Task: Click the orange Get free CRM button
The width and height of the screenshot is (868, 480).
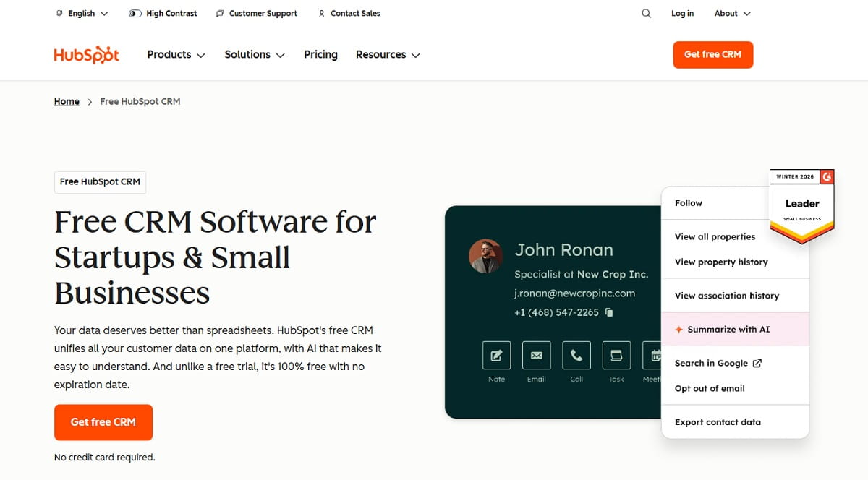Action: (713, 54)
